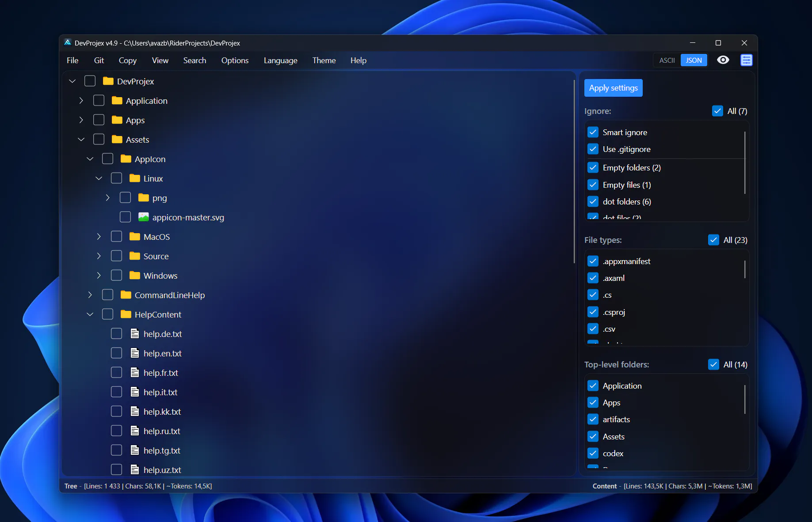
Task: Toggle Empty folders (2) checkbox
Action: click(593, 167)
